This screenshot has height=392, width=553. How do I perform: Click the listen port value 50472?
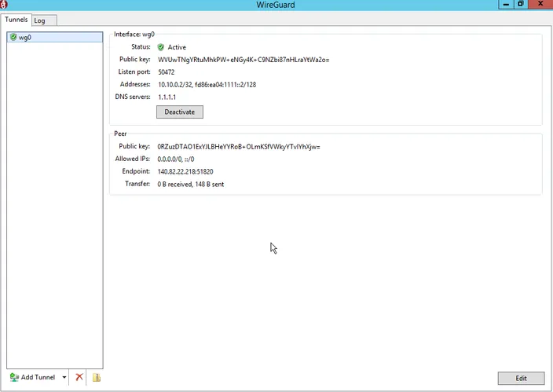(x=166, y=72)
